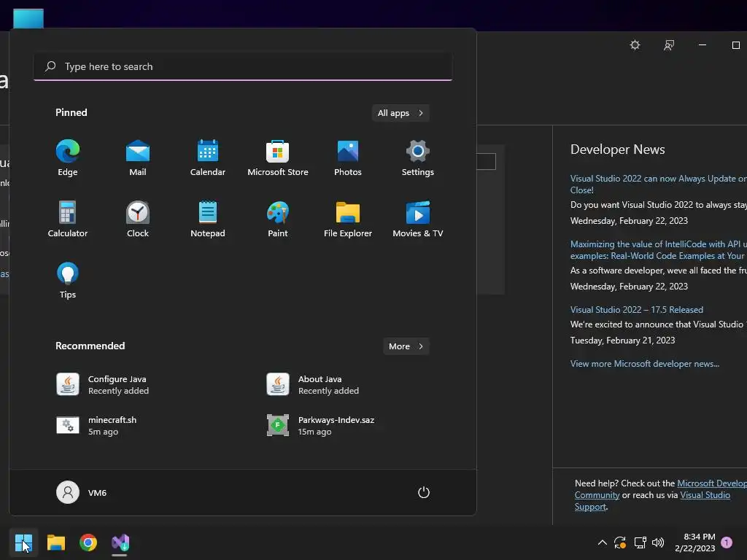Screen dimensions: 747x560
Task: Open the IntelliCode API examples news link
Action: coord(659,250)
